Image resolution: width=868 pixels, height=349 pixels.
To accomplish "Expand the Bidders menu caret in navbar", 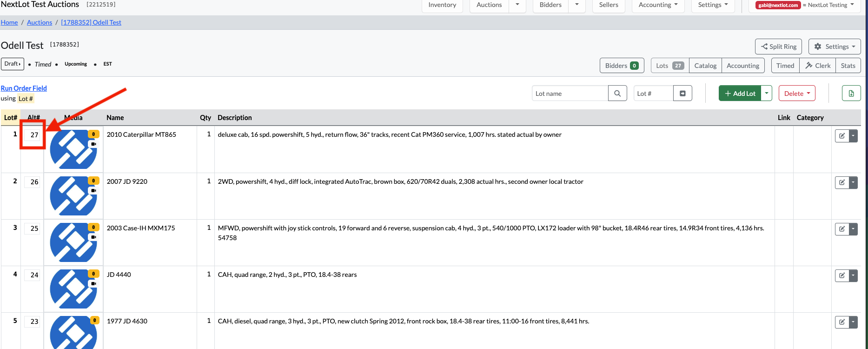I will [577, 5].
